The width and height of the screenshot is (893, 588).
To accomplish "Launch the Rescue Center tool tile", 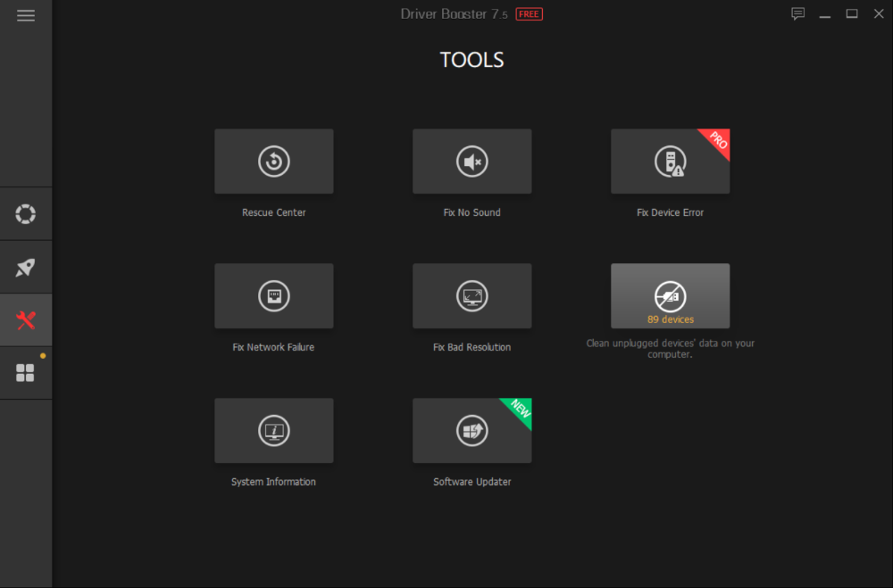I will pos(274,161).
